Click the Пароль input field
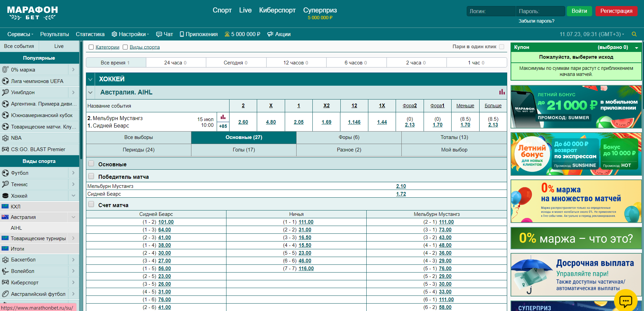 tap(540, 11)
